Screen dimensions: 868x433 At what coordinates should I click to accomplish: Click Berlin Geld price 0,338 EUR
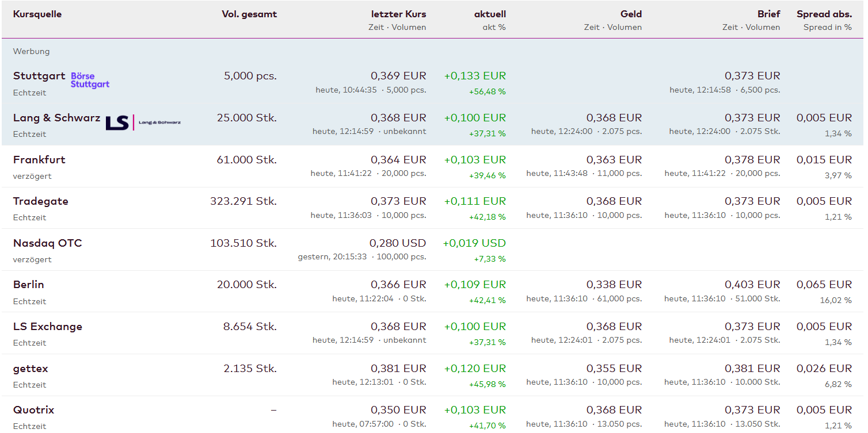(614, 285)
